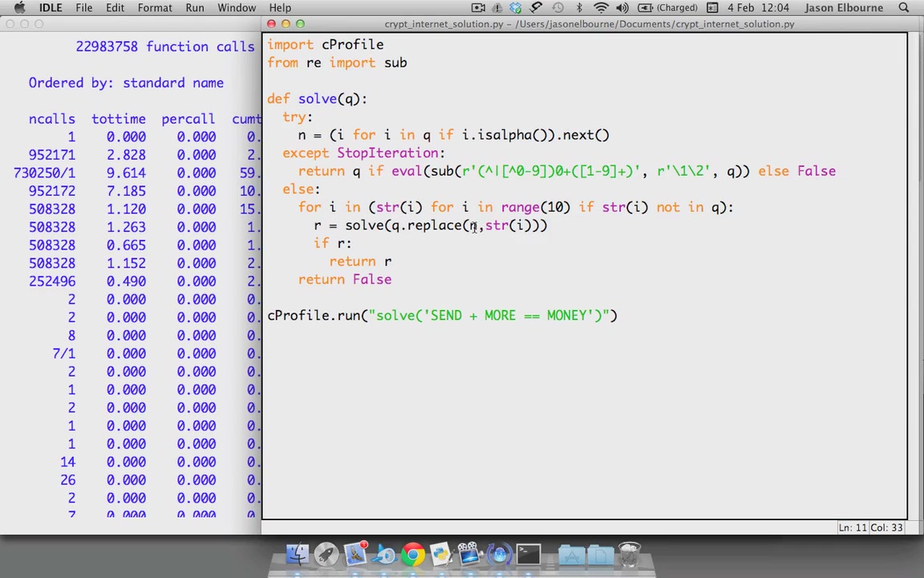The image size is (924, 578).
Task: Open the IDLE application menu
Action: pos(51,8)
